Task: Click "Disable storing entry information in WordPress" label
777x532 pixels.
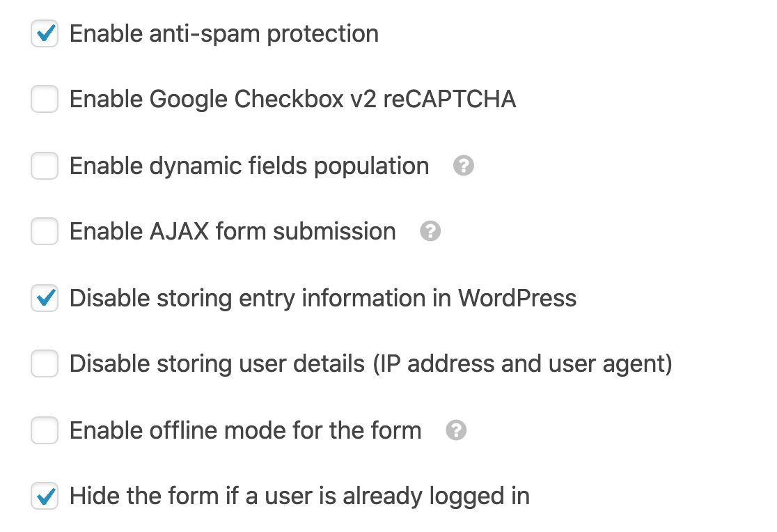Action: [323, 299]
